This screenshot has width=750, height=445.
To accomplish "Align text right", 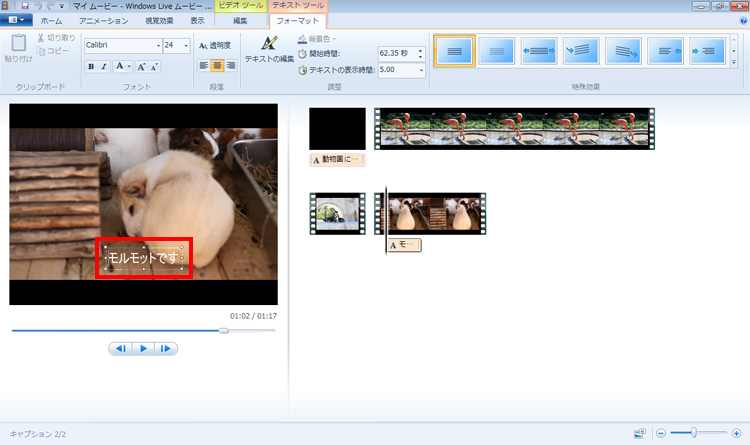I will (231, 66).
